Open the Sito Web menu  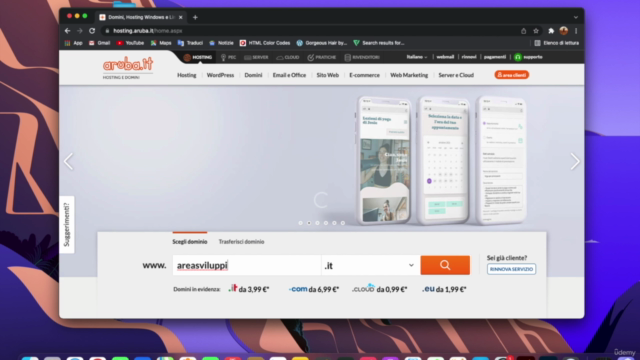[328, 75]
